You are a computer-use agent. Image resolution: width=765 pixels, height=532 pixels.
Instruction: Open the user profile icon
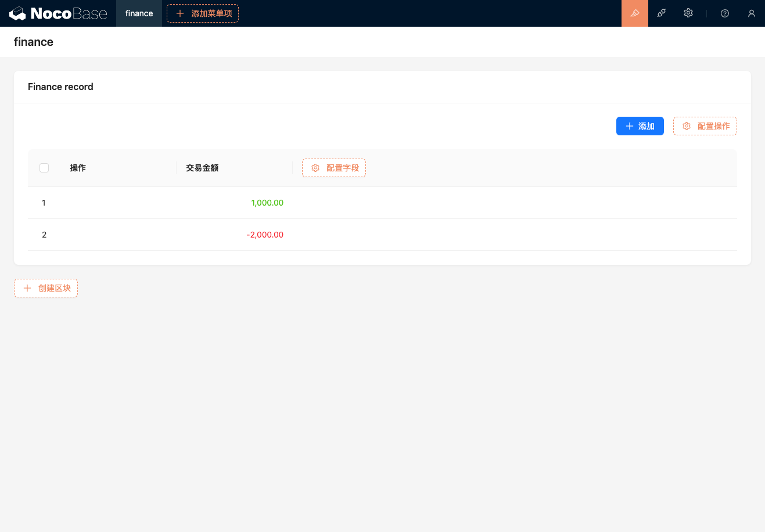(751, 13)
